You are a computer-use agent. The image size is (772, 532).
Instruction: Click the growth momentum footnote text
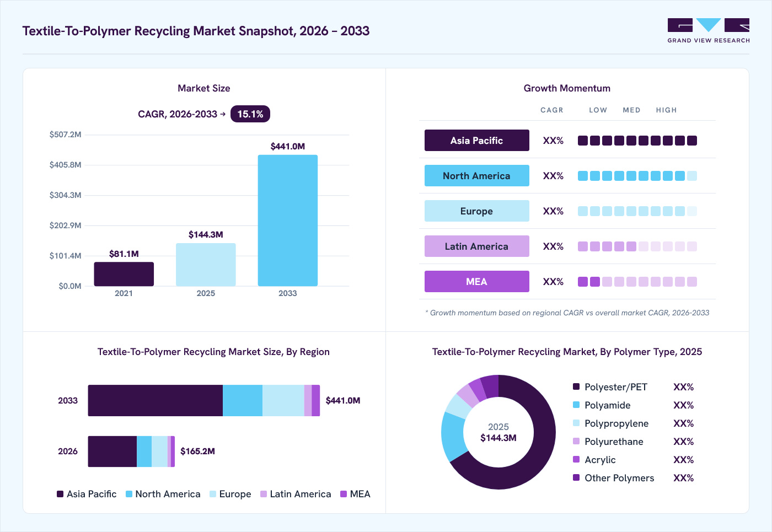coord(567,313)
